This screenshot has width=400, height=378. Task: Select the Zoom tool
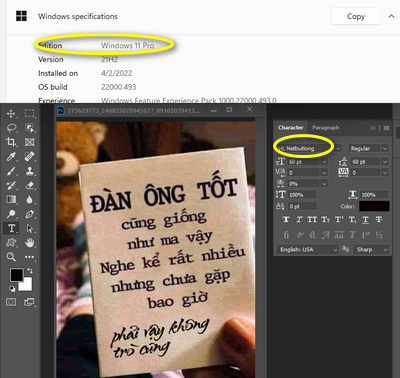[11, 257]
